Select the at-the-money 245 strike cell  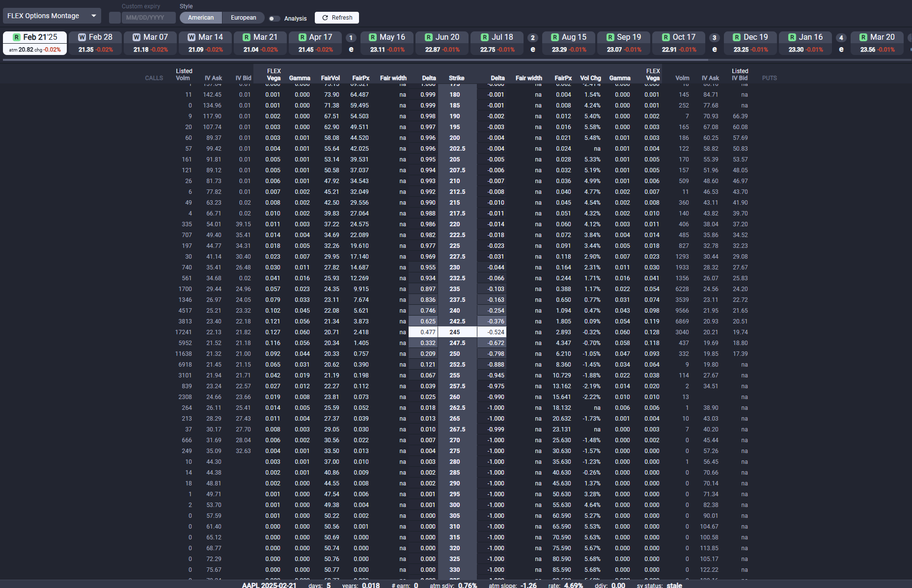click(457, 332)
